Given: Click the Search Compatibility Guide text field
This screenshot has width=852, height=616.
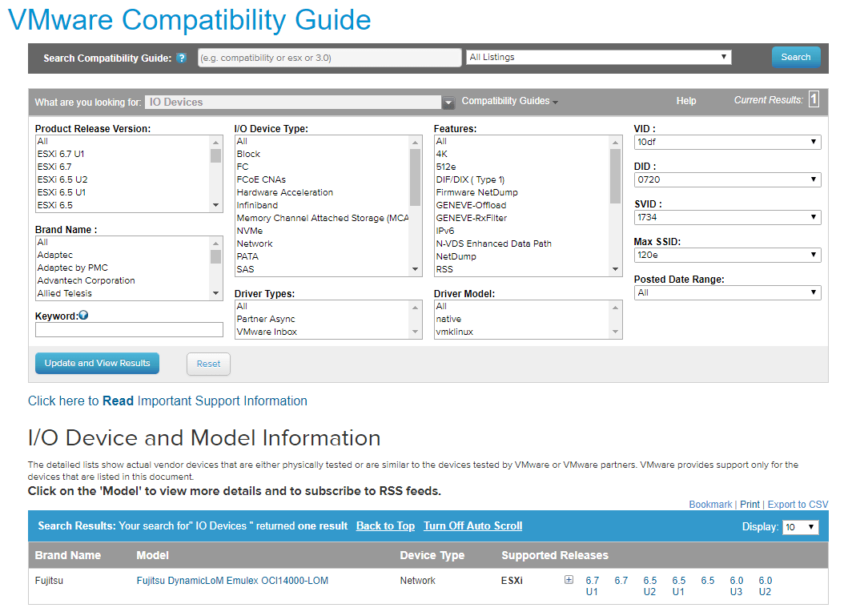Looking at the screenshot, I should click(x=329, y=58).
